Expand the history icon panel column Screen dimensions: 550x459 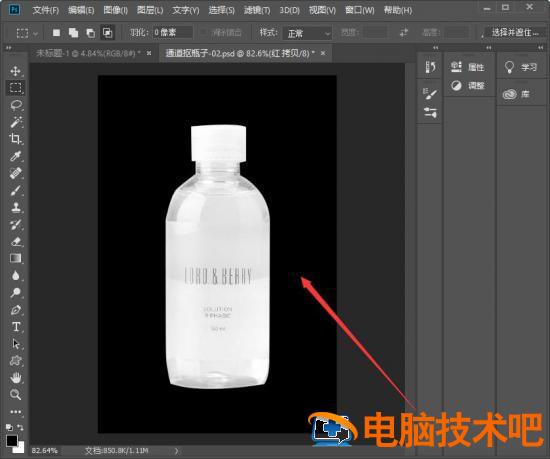coord(436,47)
